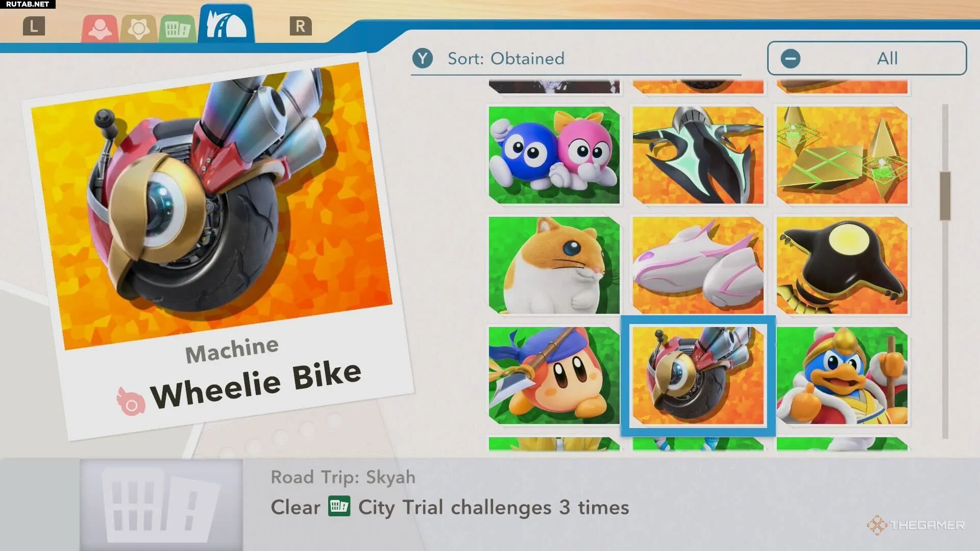Click the R shoulder button icon
Screen dimensions: 980x551
coord(301,26)
